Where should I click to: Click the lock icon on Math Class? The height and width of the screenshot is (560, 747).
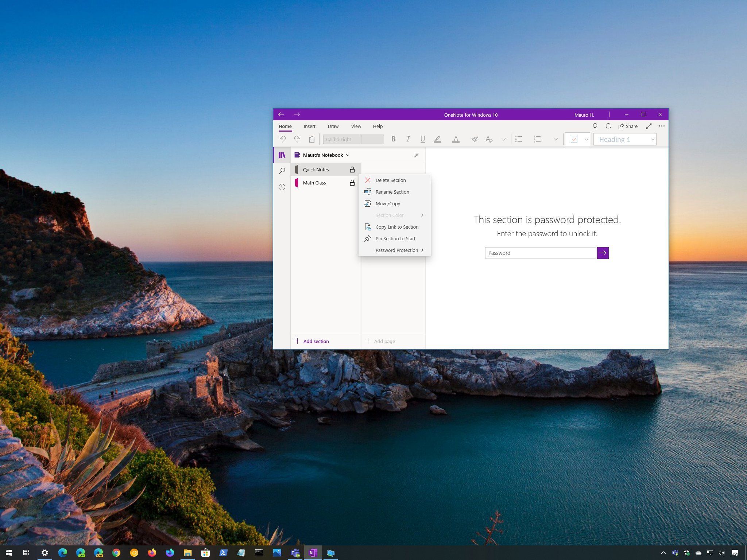352,183
